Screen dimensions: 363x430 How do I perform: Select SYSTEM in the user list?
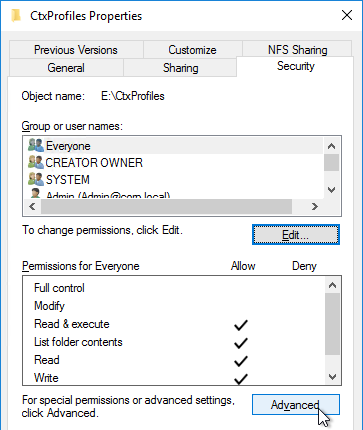173,180
